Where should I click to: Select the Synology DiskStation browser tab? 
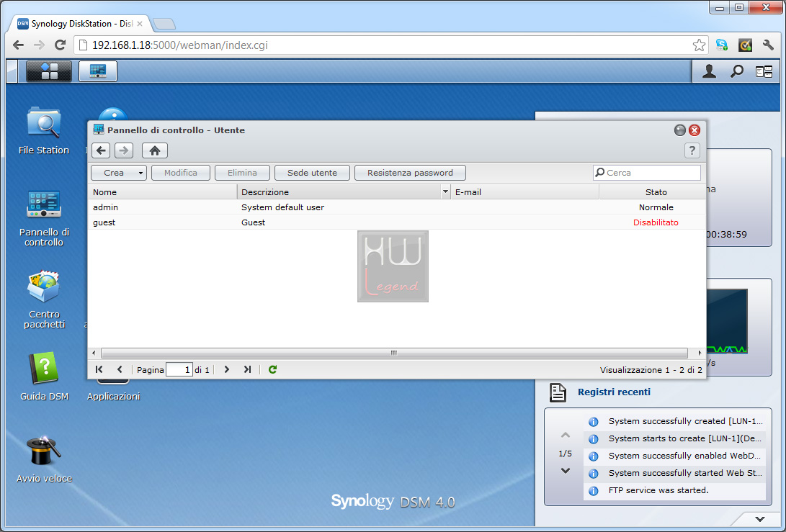pyautogui.click(x=80, y=24)
